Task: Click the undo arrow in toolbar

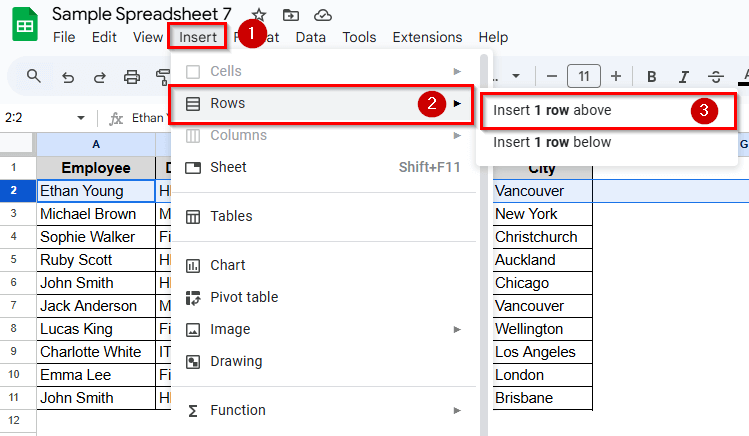Action: (68, 76)
